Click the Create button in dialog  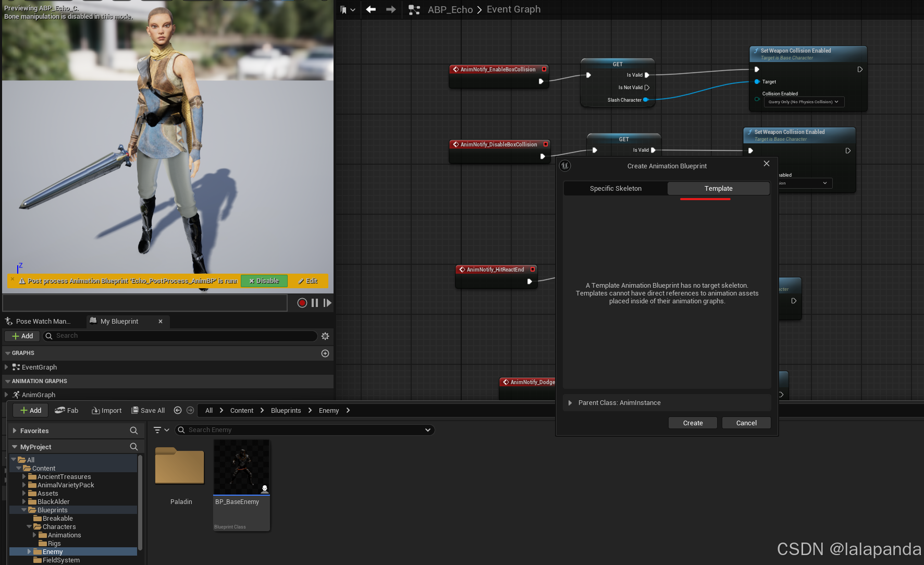(693, 423)
